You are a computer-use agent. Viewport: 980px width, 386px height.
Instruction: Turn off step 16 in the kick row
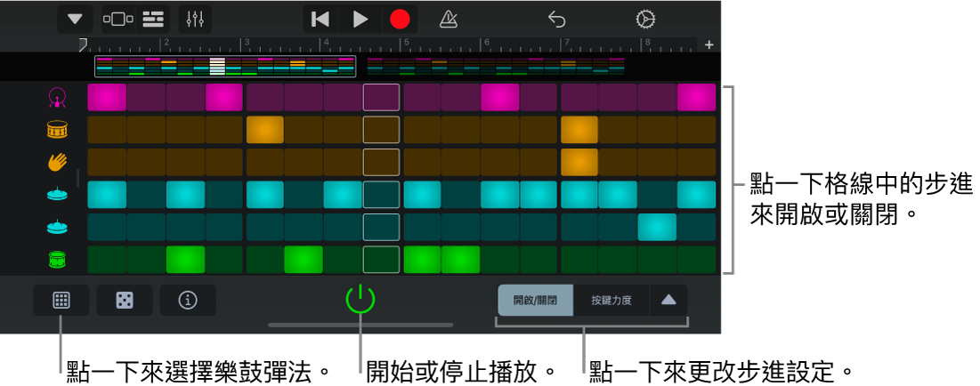[697, 98]
